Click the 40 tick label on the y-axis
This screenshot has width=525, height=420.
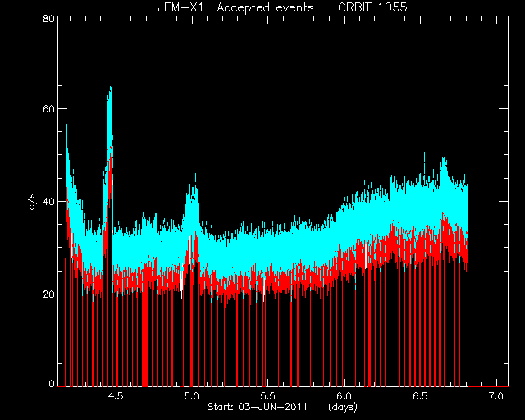coord(48,202)
